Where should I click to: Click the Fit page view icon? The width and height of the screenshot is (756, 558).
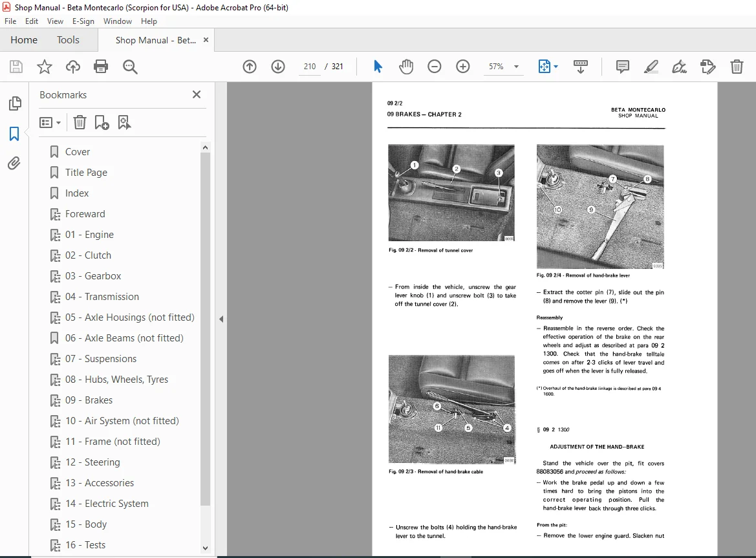pyautogui.click(x=544, y=67)
